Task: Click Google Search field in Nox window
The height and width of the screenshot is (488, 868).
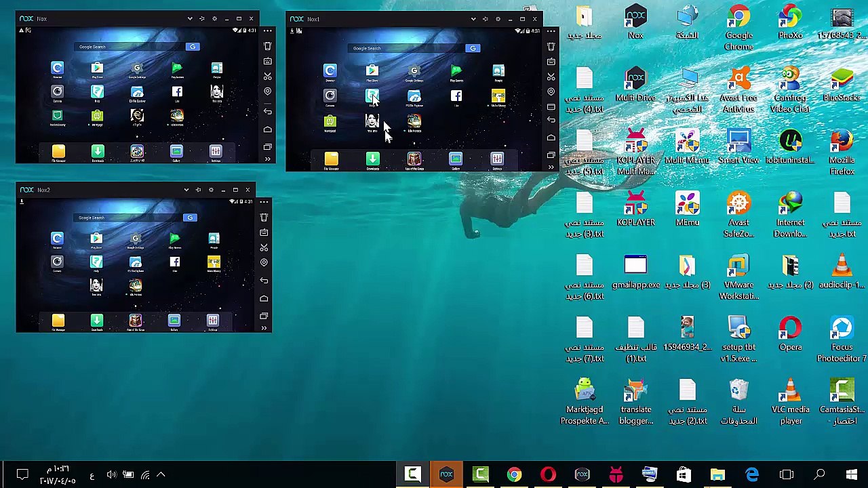Action: pos(130,47)
